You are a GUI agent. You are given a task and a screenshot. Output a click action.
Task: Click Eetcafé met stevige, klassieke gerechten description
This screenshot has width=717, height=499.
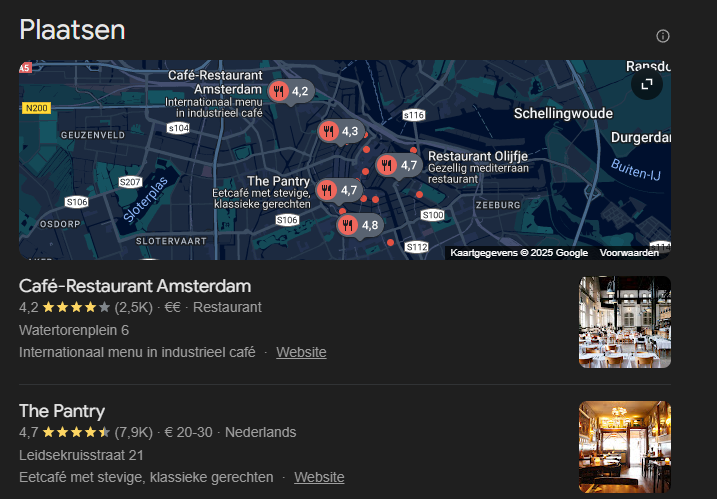pyautogui.click(x=146, y=477)
